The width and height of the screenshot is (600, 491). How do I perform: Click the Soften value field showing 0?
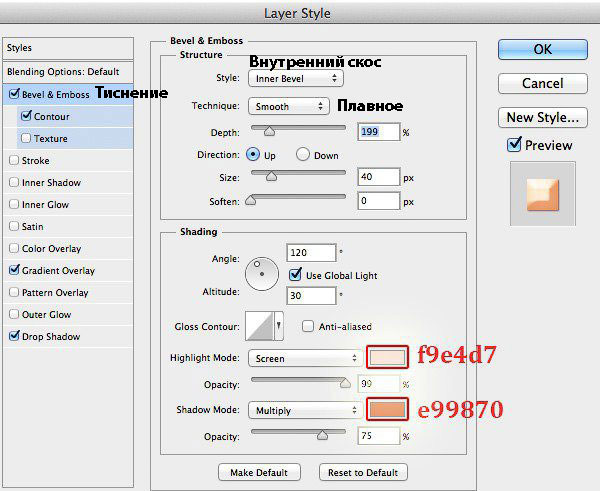coord(378,201)
